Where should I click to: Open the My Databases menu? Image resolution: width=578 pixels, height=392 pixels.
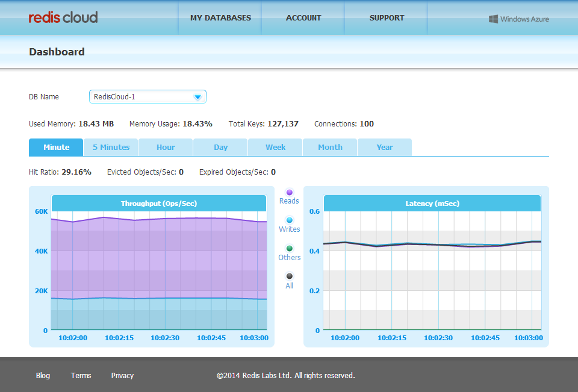(220, 17)
